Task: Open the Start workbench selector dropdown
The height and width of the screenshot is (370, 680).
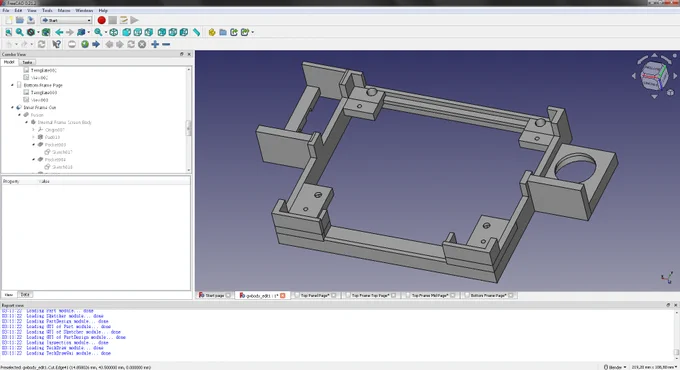Action: (66, 20)
